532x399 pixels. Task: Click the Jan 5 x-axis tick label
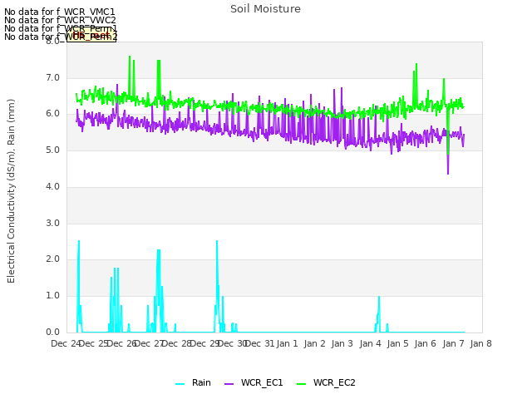397,343
